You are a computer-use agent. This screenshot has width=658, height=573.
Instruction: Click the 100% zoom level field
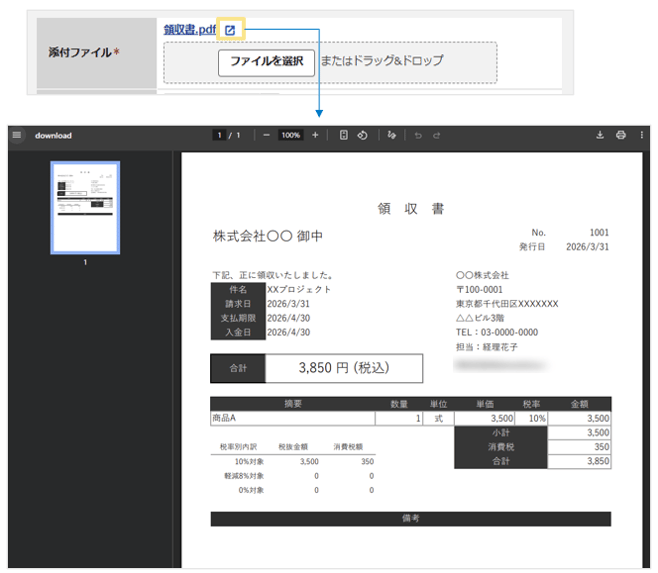point(290,135)
